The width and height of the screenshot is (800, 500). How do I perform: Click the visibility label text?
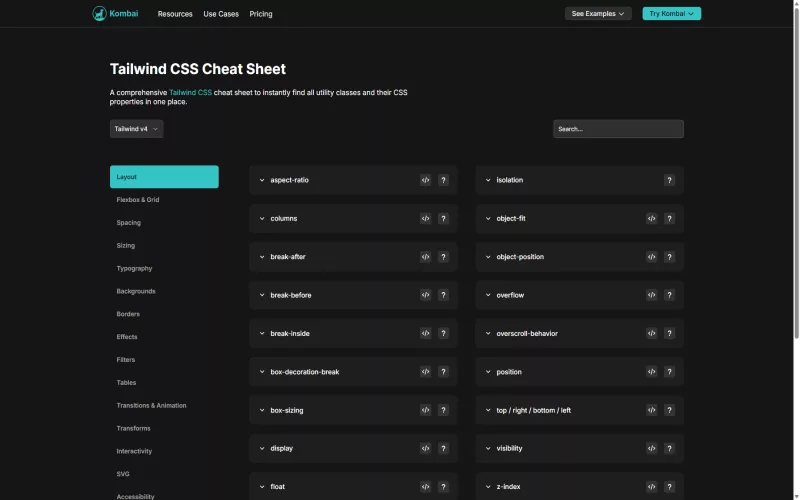point(509,448)
